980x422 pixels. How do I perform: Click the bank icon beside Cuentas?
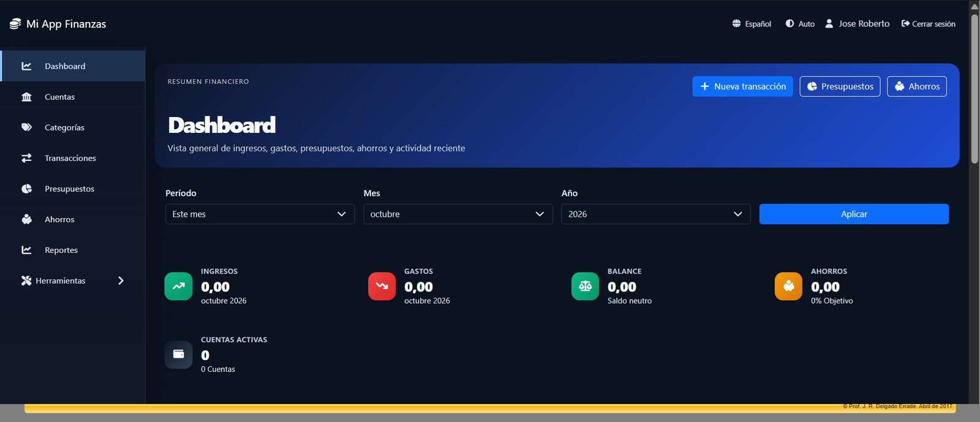[26, 97]
